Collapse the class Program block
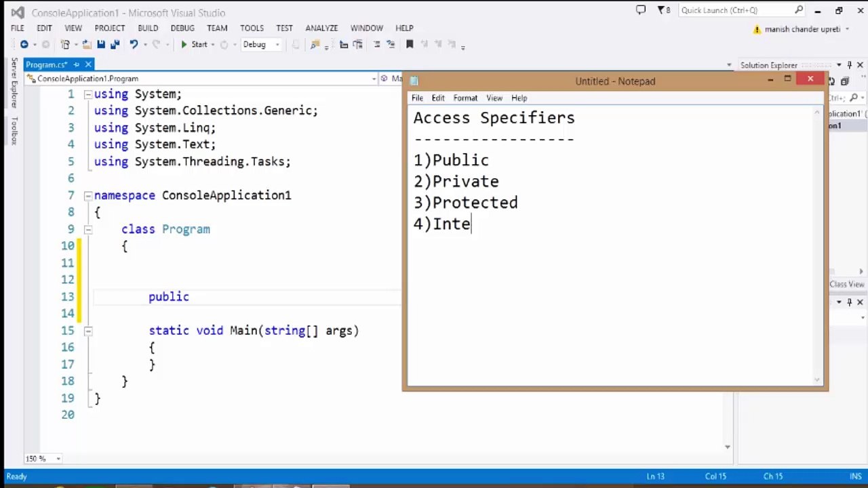Screen dimensions: 868x488 tap(88, 230)
